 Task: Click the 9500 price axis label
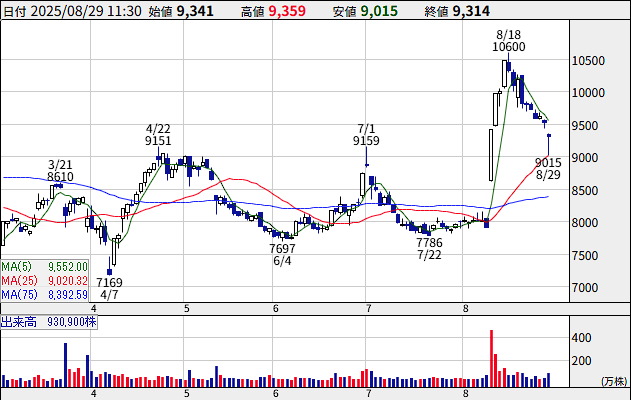[x=585, y=126]
